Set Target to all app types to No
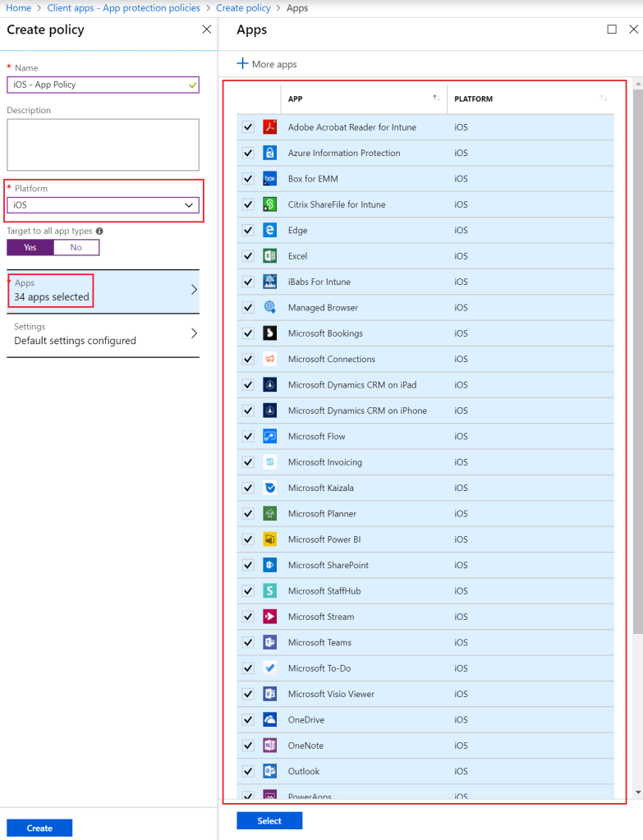This screenshot has height=840, width=643. (76, 247)
